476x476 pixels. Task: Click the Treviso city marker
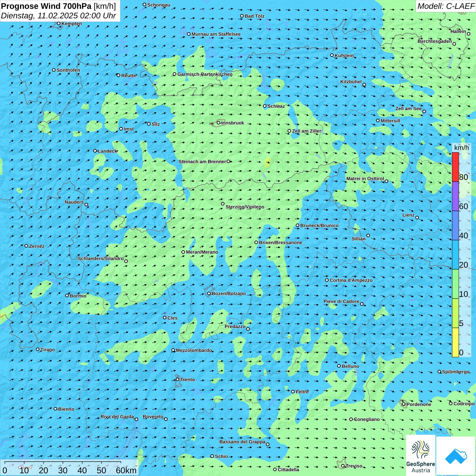pos(343,466)
